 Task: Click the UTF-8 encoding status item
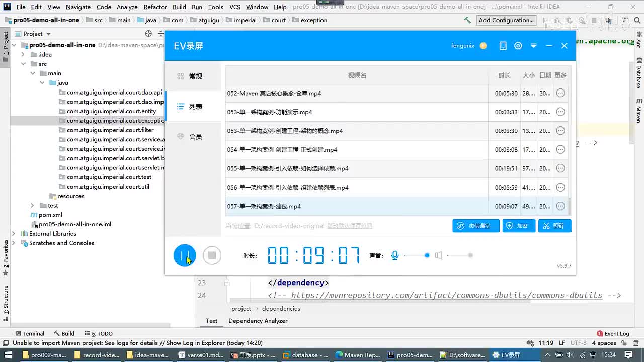[578, 343]
